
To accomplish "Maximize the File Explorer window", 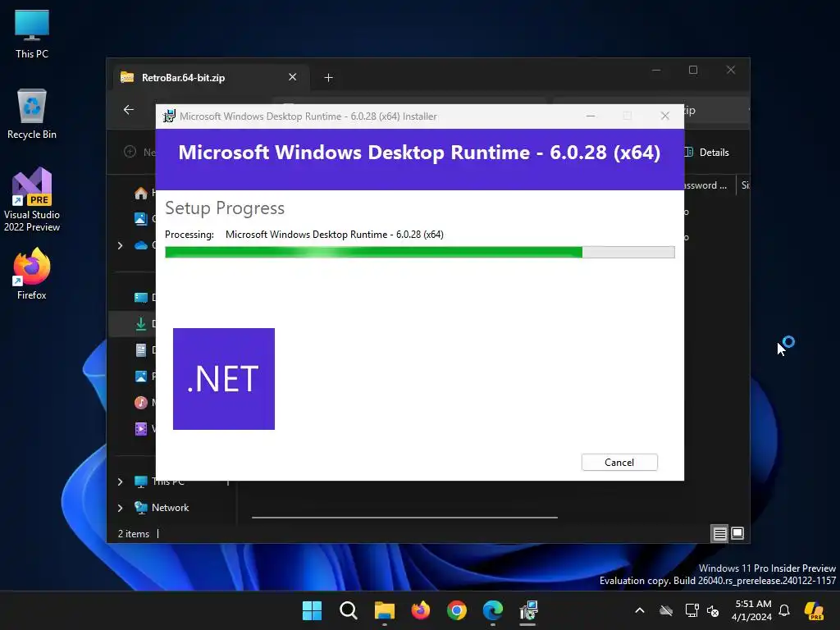I will [x=693, y=71].
